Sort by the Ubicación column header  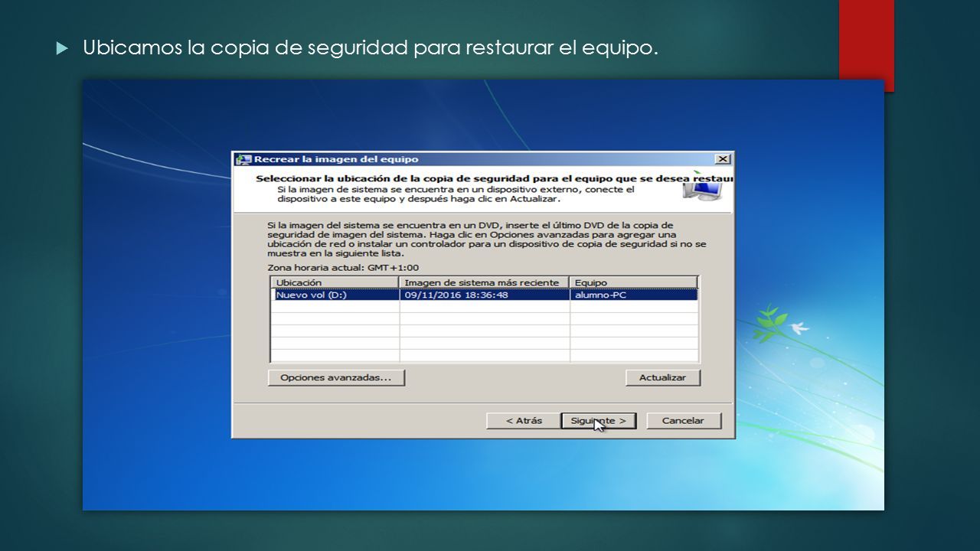click(x=336, y=282)
